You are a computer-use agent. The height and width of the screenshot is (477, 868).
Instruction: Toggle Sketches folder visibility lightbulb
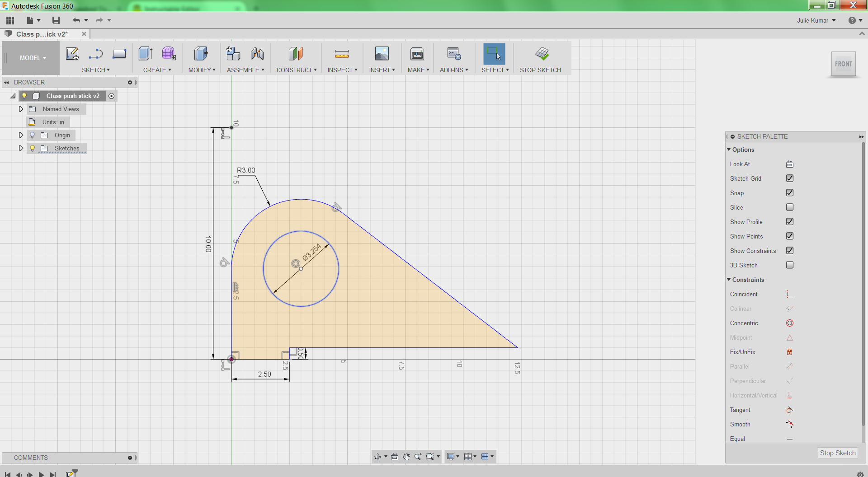coord(32,148)
